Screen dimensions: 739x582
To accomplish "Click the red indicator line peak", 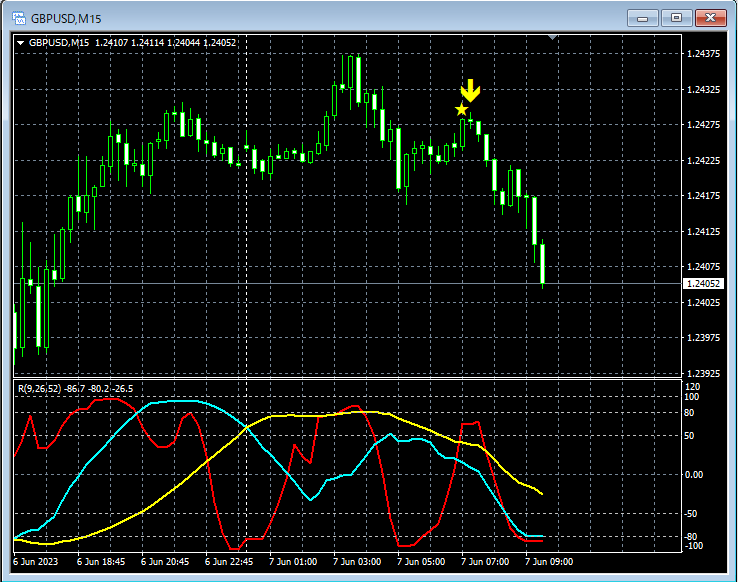I will (x=110, y=399).
